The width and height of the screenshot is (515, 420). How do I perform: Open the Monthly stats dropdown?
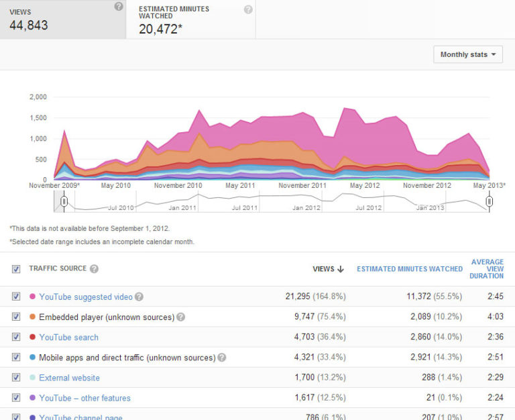[468, 54]
